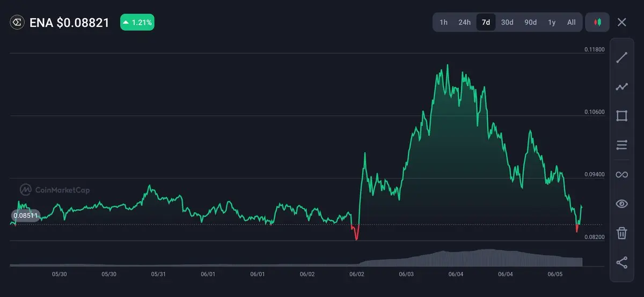
Task: Click the ENA token logo icon
Action: click(17, 23)
